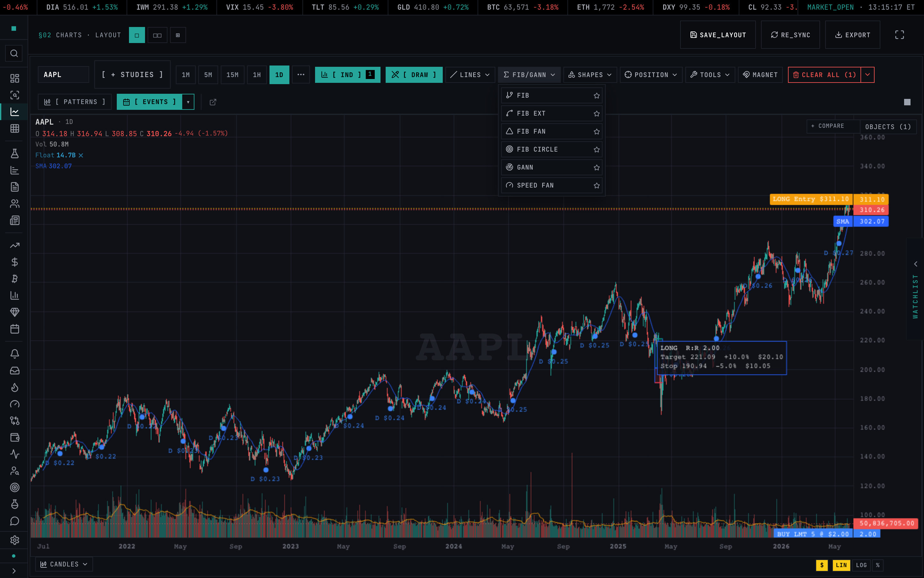Open the CANDLES chart type dropdown
924x578 pixels.
point(64,564)
